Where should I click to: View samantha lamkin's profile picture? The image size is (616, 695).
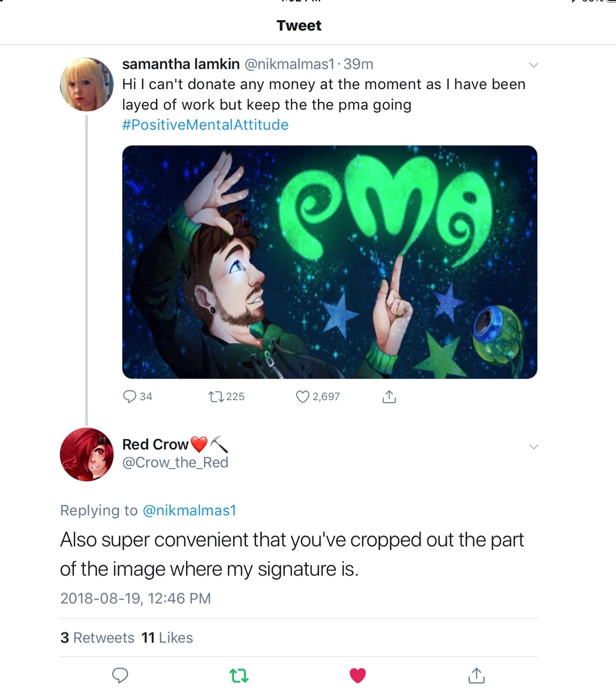86,85
